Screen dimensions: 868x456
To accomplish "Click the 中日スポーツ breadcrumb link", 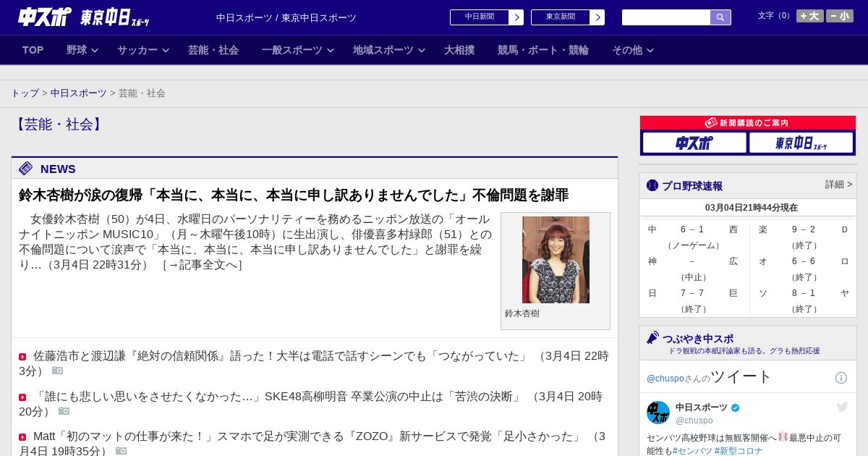I will (79, 93).
